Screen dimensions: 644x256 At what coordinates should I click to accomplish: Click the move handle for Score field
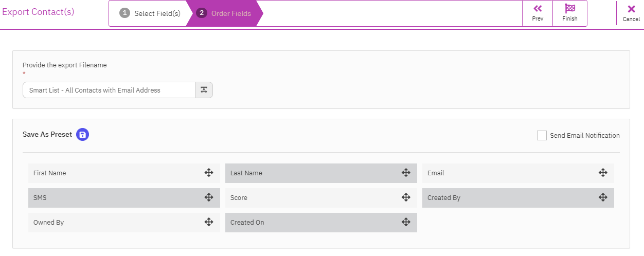(406, 197)
